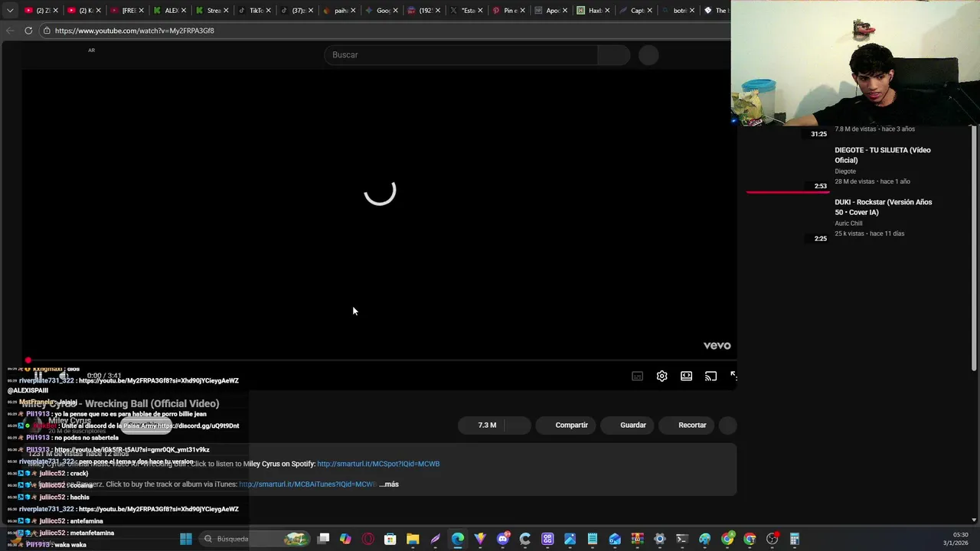Image resolution: width=980 pixels, height=551 pixels.
Task: Click the browser address bar URL
Action: 134,31
